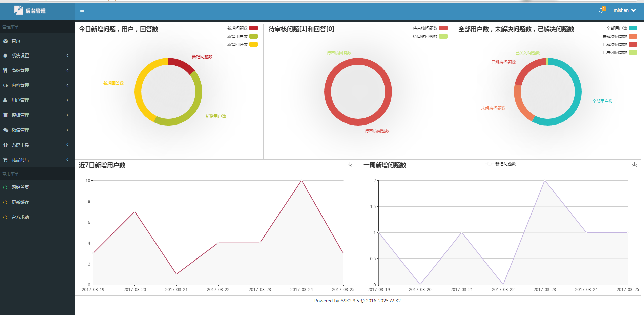This screenshot has height=315, width=644.
Task: Expand the 高级管理 submenu arrow
Action: (67, 70)
